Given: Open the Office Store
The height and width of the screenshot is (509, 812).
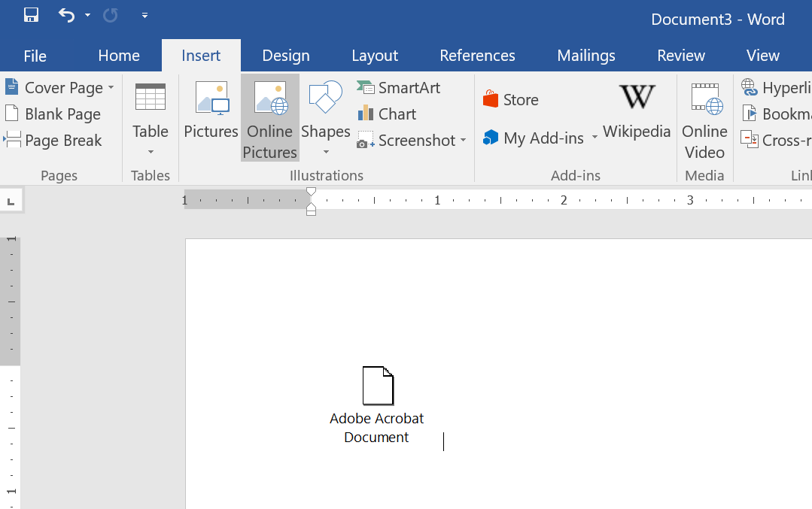Looking at the screenshot, I should pyautogui.click(x=511, y=99).
